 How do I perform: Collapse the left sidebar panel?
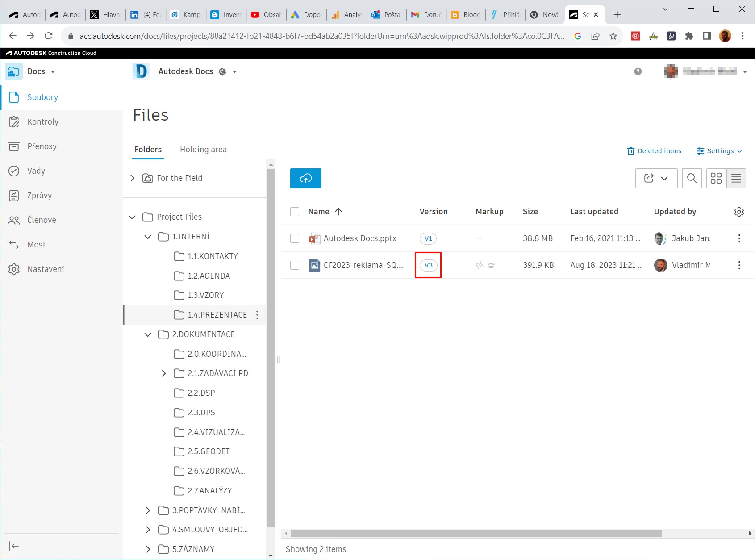click(x=14, y=546)
